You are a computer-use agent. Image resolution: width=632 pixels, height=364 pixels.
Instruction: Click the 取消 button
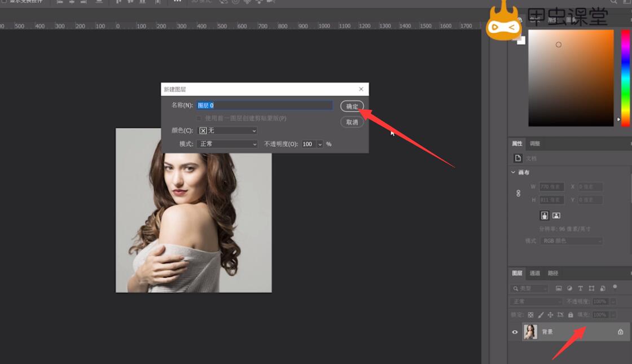(x=352, y=122)
